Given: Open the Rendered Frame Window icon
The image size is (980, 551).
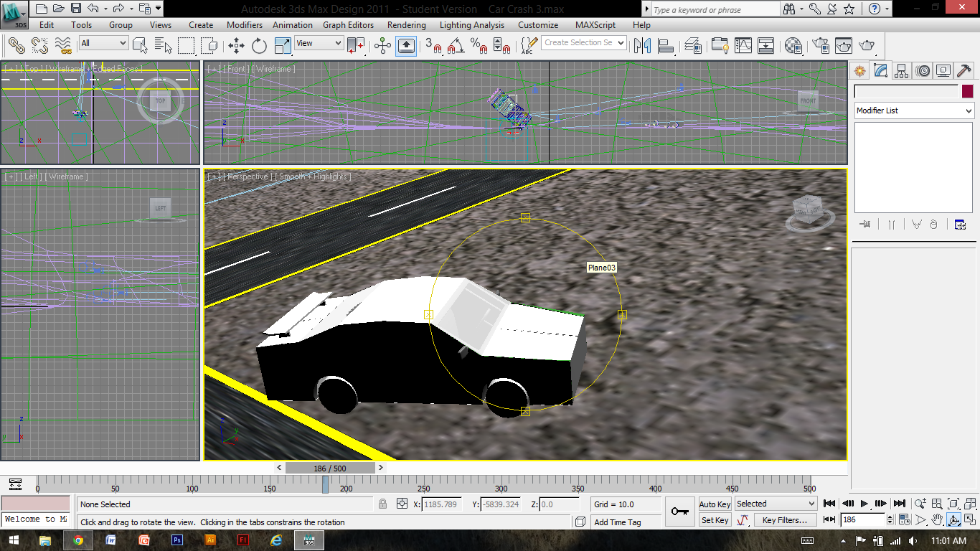Looking at the screenshot, I should [x=844, y=45].
